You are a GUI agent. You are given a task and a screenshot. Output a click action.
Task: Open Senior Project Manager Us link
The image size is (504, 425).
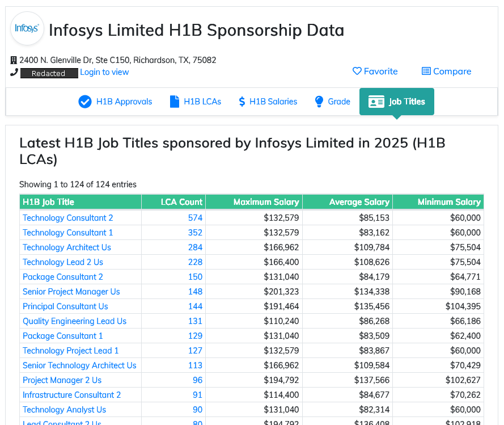71,292
